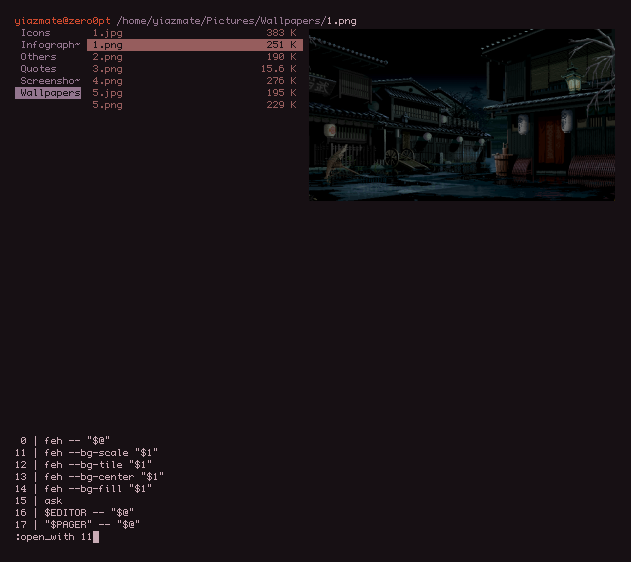Image resolution: width=631 pixels, height=562 pixels.
Task: Click the highlighted 1.png file row
Action: [194, 45]
